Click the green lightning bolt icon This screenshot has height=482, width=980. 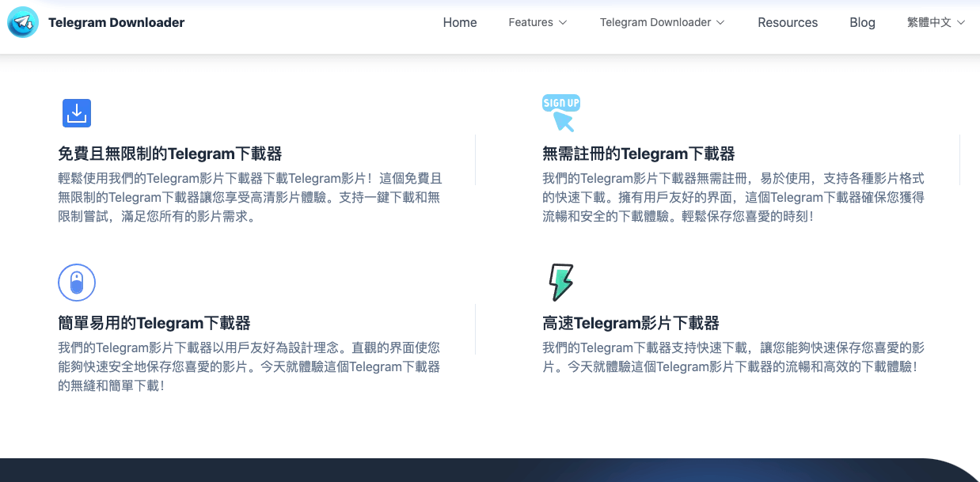coord(561,283)
